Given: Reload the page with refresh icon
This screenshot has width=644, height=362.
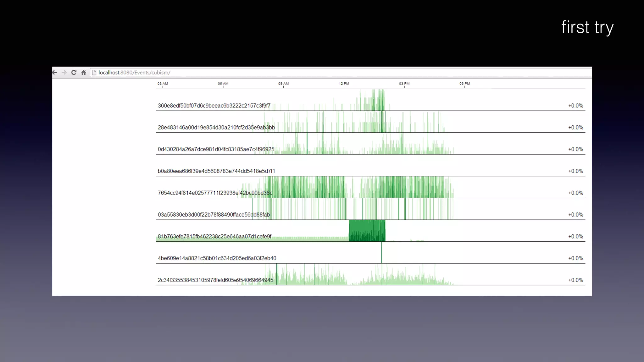Looking at the screenshot, I should point(74,73).
